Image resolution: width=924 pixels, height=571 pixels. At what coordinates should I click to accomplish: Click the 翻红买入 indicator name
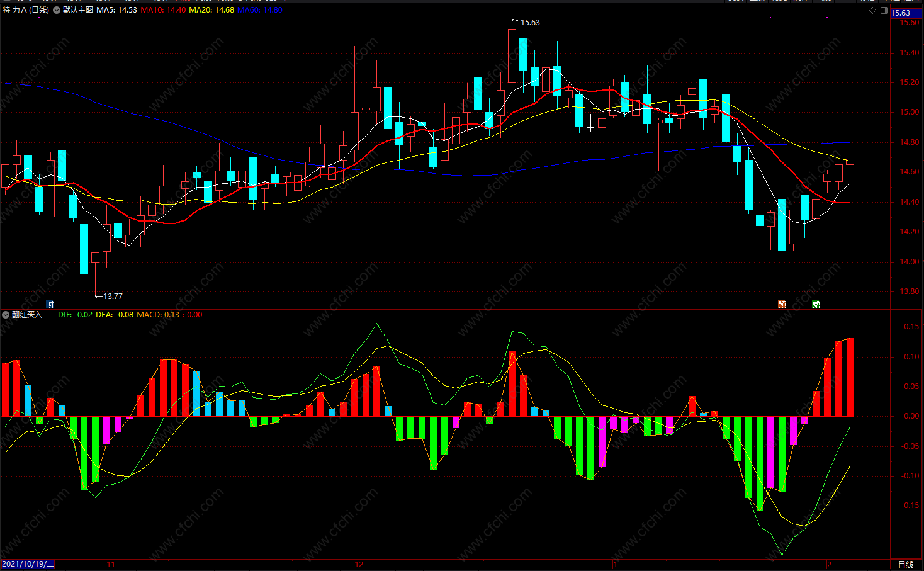click(27, 315)
